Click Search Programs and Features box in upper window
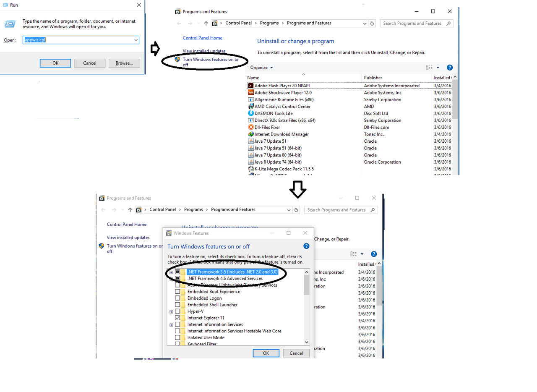537x392 pixels. (x=417, y=24)
